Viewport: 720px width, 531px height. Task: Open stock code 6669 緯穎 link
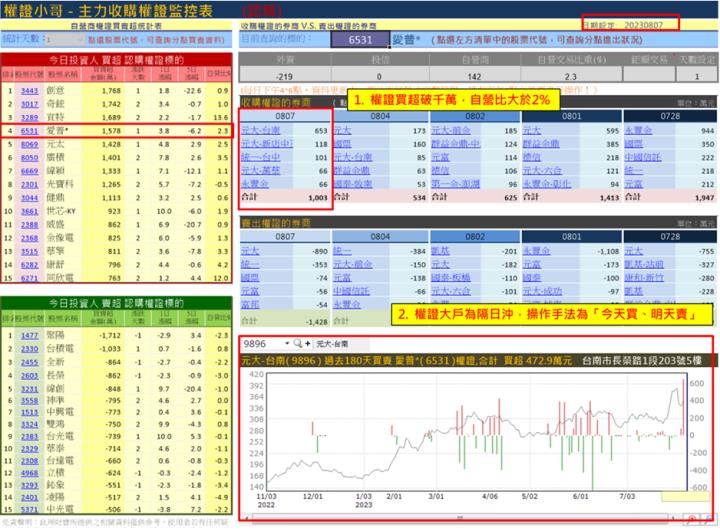pos(29,171)
